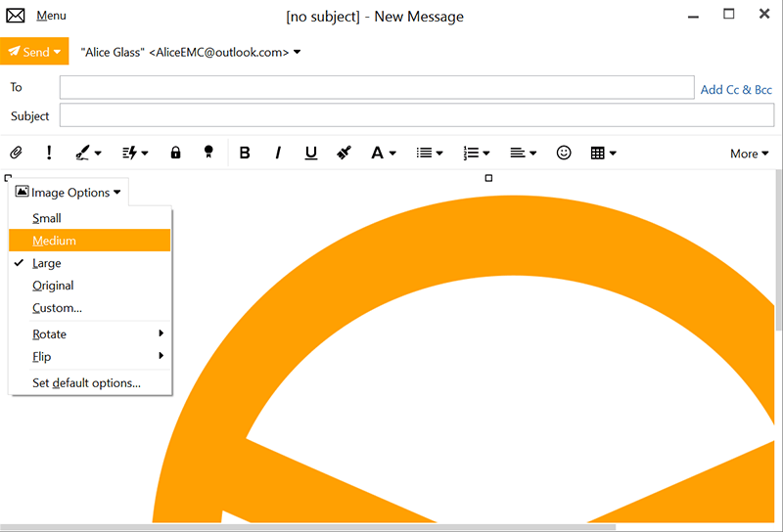
Task: Close the New Message window
Action: click(x=764, y=14)
